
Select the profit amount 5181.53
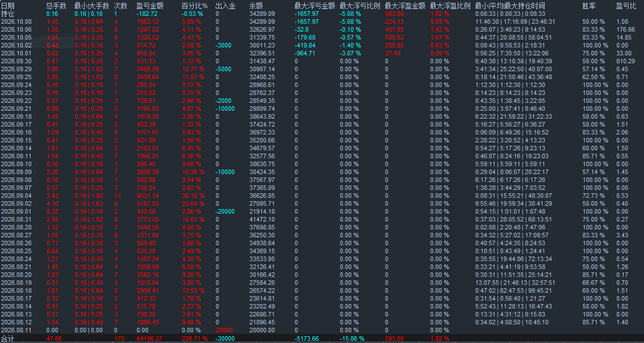coord(147,203)
